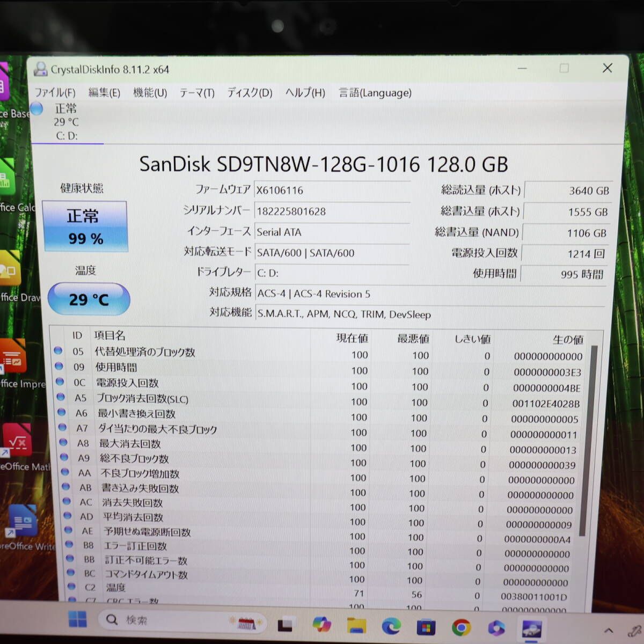Click the firmware field X6106116
The width and height of the screenshot is (644, 644).
click(332, 190)
